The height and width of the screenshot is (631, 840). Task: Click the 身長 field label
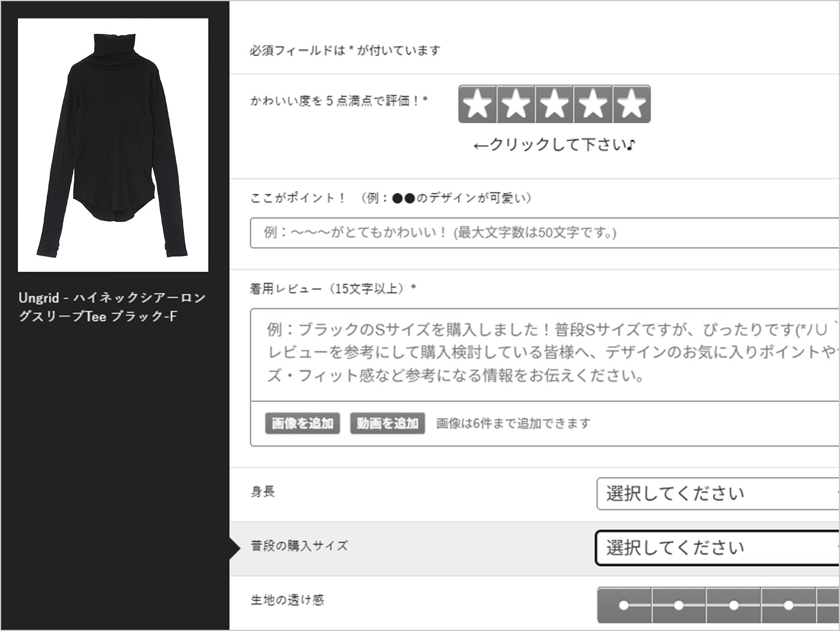click(x=263, y=492)
